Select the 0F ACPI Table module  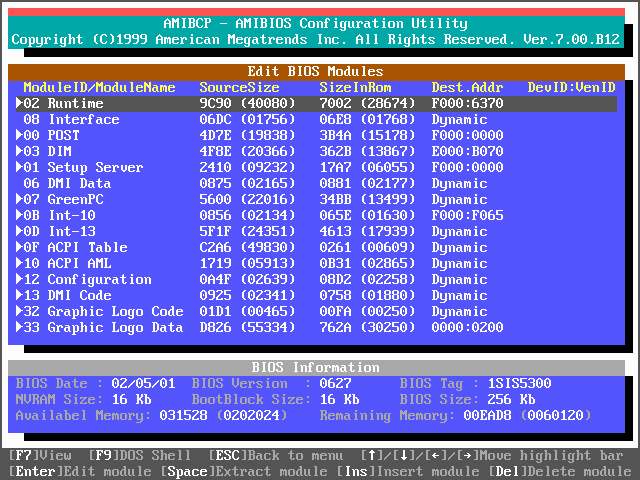tap(316, 247)
